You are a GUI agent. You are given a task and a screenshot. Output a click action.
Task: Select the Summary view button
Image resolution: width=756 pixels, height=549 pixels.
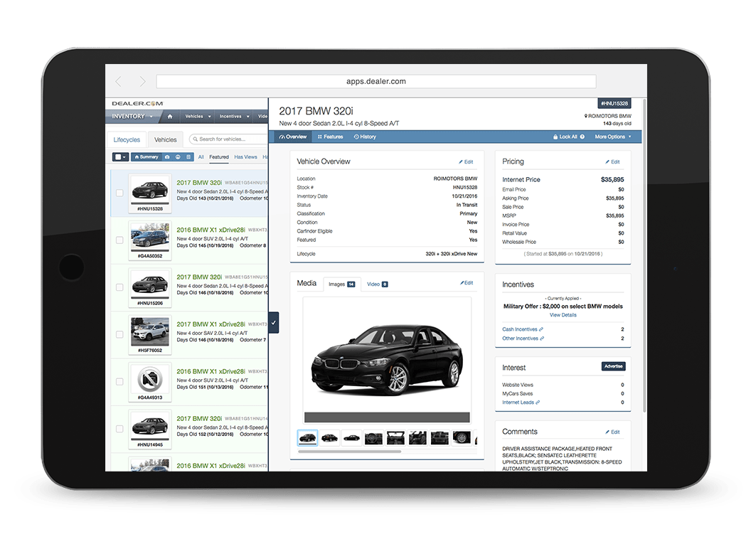146,157
